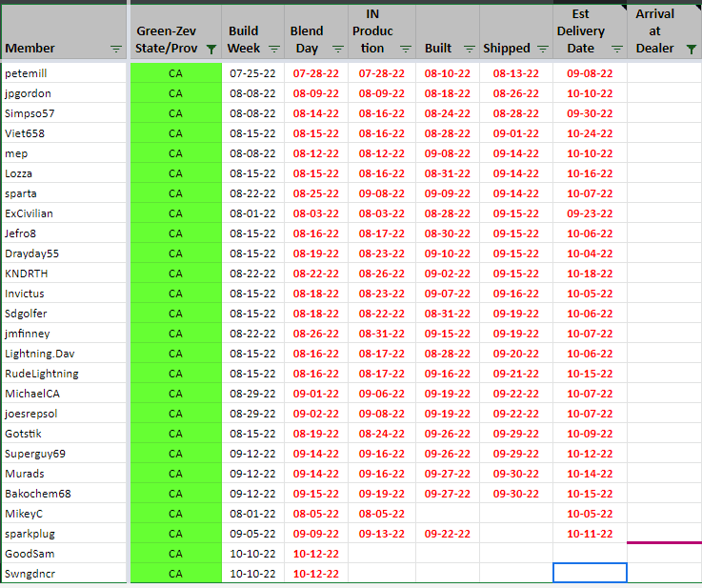Select MikeyC's Est Delivery Date 10-05-22
Image resolution: width=702 pixels, height=588 pixels.
(590, 514)
